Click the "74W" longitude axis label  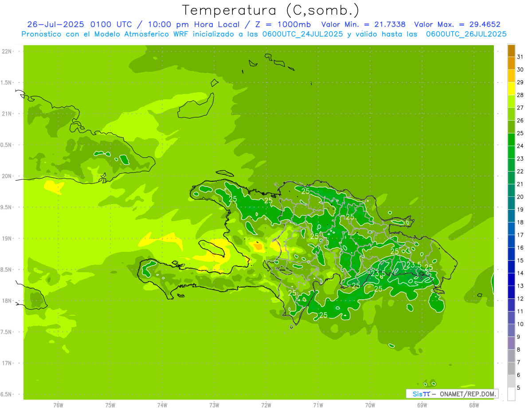tap(162, 405)
